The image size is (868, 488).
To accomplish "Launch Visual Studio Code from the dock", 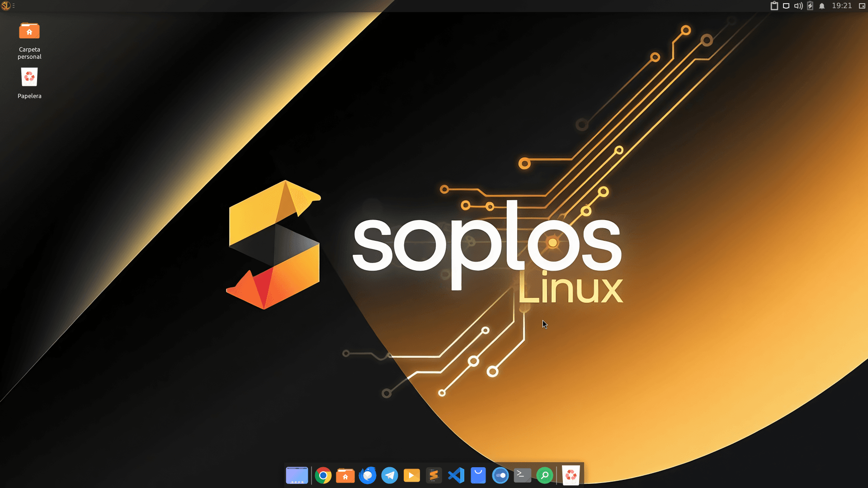I will pyautogui.click(x=456, y=475).
